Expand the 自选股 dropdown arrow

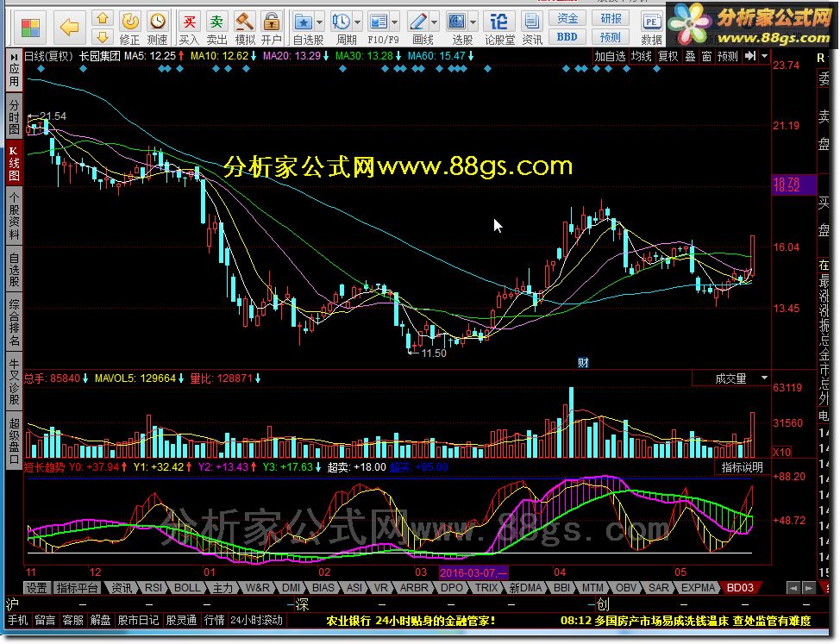pos(320,22)
